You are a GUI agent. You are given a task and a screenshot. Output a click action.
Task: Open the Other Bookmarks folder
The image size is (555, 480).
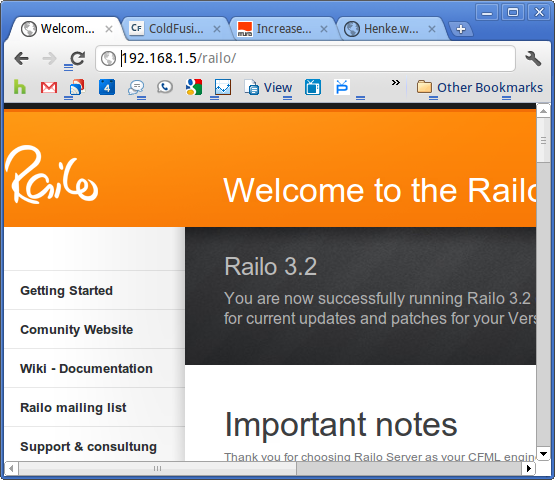click(479, 87)
